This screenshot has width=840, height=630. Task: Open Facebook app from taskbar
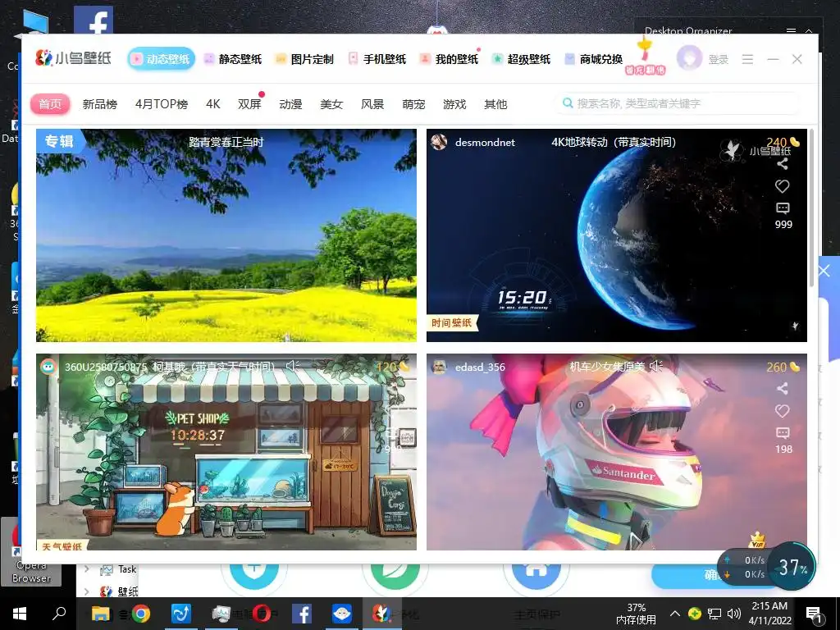coord(302,614)
